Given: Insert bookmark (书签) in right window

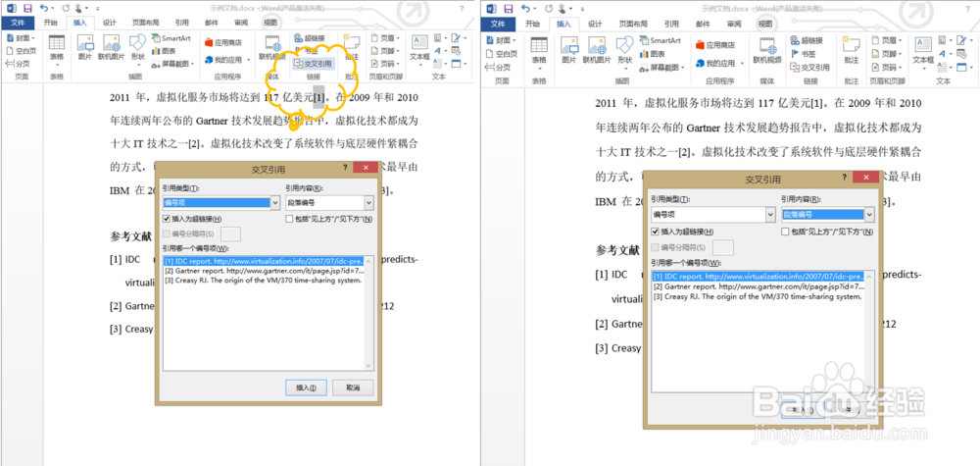Looking at the screenshot, I should (804, 53).
